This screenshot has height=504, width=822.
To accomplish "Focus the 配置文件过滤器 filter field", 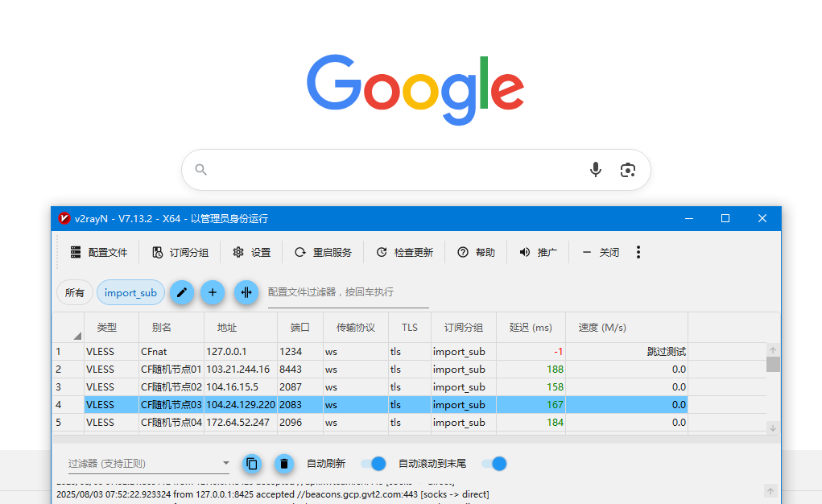I will 348,292.
